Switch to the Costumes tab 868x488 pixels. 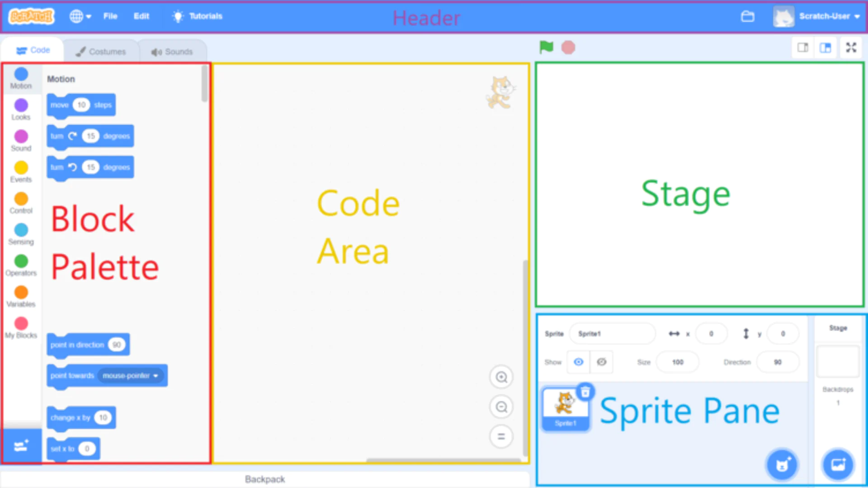pyautogui.click(x=102, y=51)
